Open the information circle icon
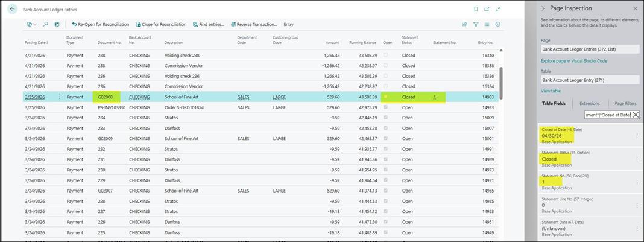 pyautogui.click(x=498, y=24)
